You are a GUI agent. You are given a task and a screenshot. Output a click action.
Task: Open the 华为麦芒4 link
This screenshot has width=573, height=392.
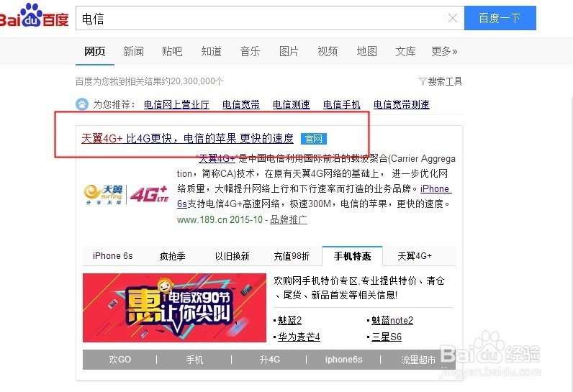point(299,337)
